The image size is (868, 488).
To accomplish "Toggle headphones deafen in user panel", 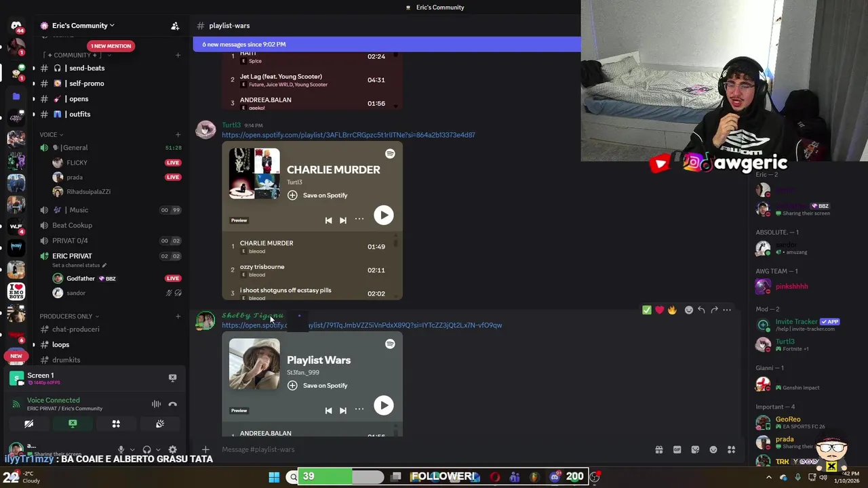I will pos(146,449).
